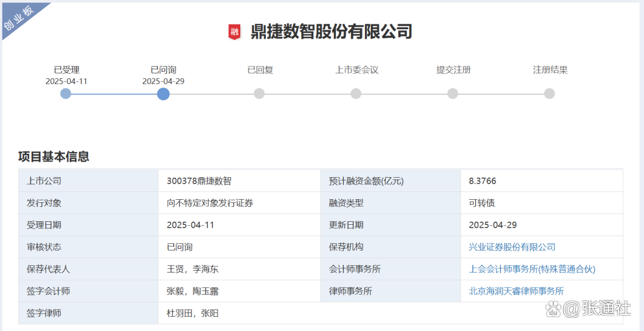This screenshot has width=644, height=331.
Task: Click the 保荐机构 label cell
Action: pos(391,248)
